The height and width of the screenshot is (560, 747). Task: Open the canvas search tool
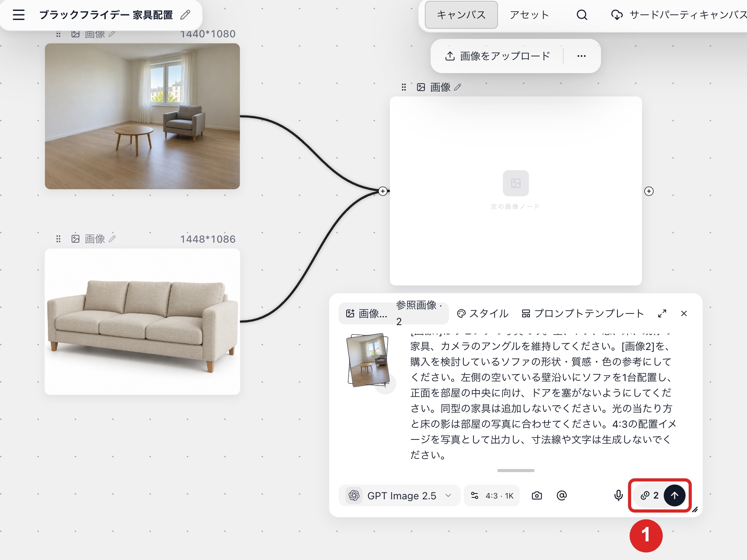(x=582, y=15)
